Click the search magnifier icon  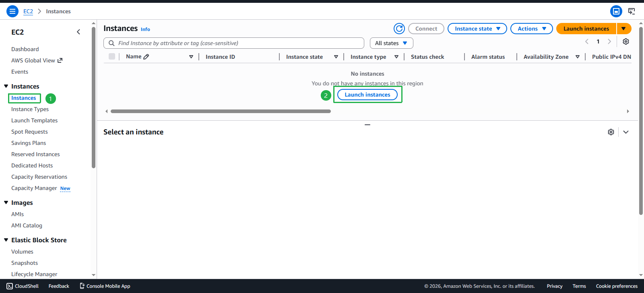[x=111, y=43]
